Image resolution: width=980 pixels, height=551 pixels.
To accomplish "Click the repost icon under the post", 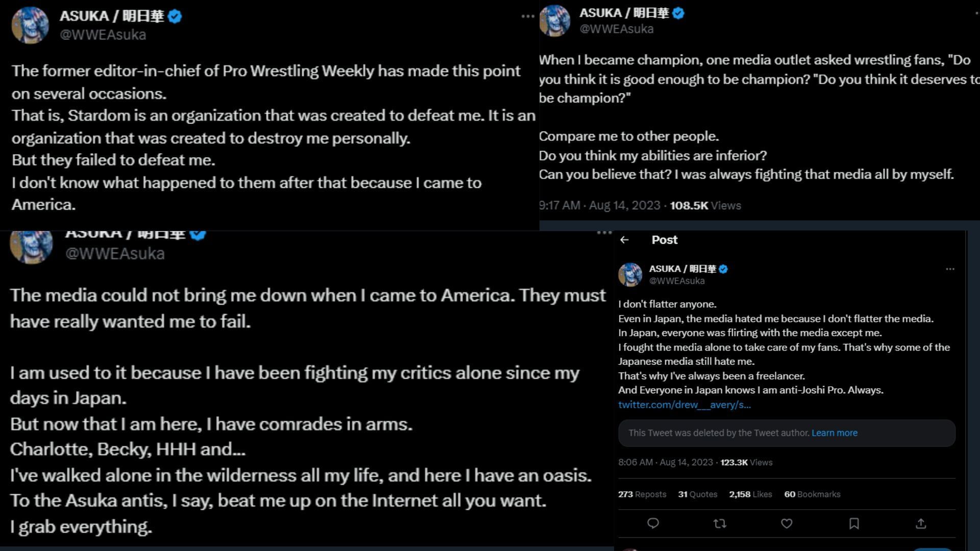I will point(720,523).
